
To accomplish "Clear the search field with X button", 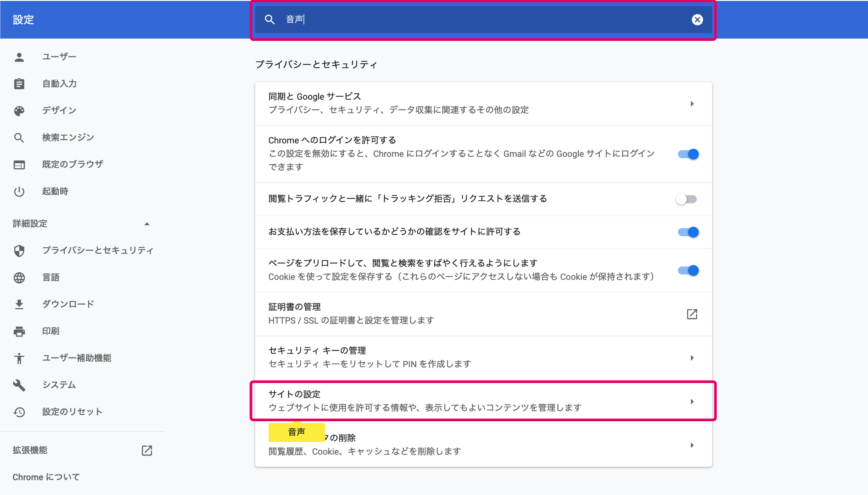I will point(697,19).
